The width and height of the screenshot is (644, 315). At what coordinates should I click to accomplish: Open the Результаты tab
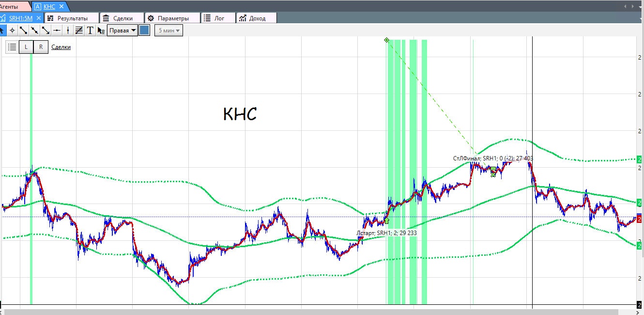point(72,18)
